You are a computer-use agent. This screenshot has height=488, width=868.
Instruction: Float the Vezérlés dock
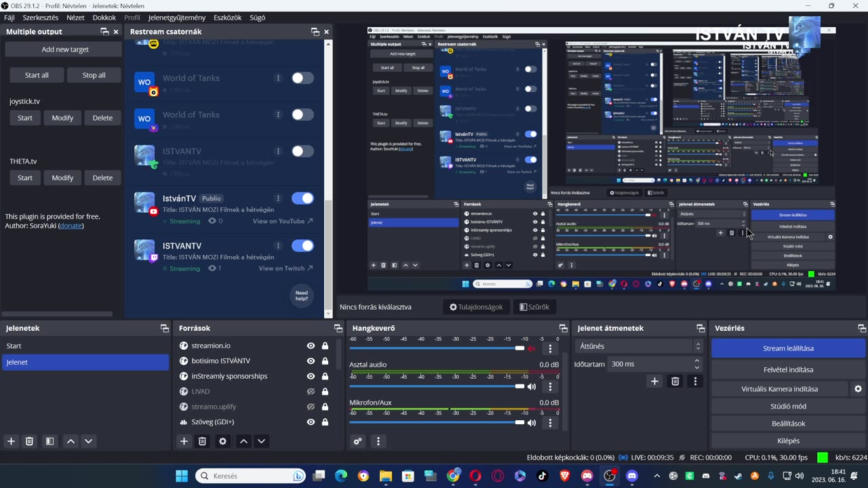tap(862, 328)
